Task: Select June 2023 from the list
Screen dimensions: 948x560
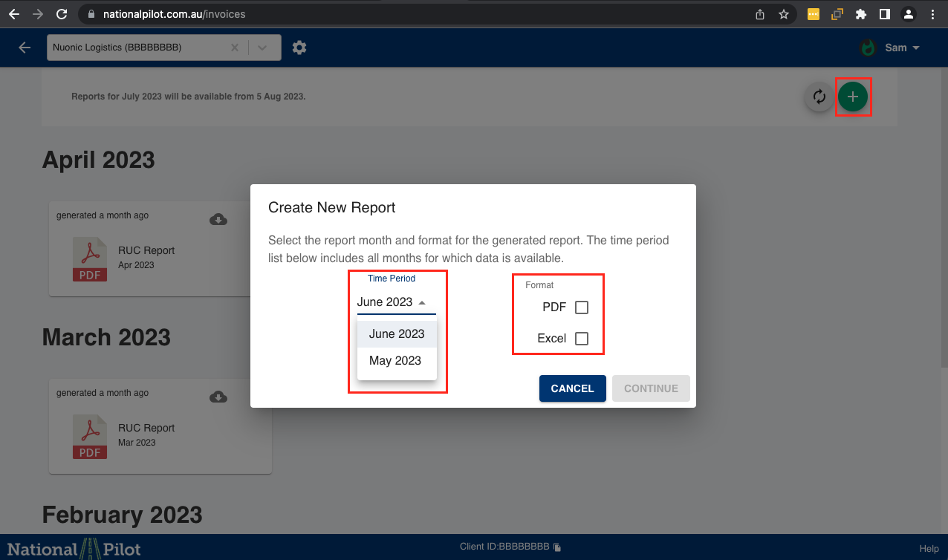Action: pos(397,334)
